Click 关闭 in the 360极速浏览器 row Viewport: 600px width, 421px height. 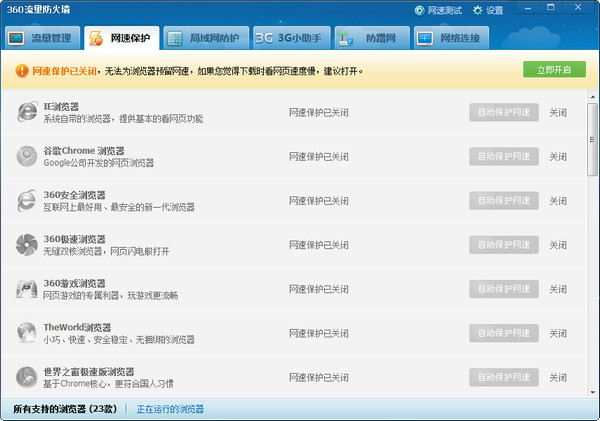(x=558, y=245)
